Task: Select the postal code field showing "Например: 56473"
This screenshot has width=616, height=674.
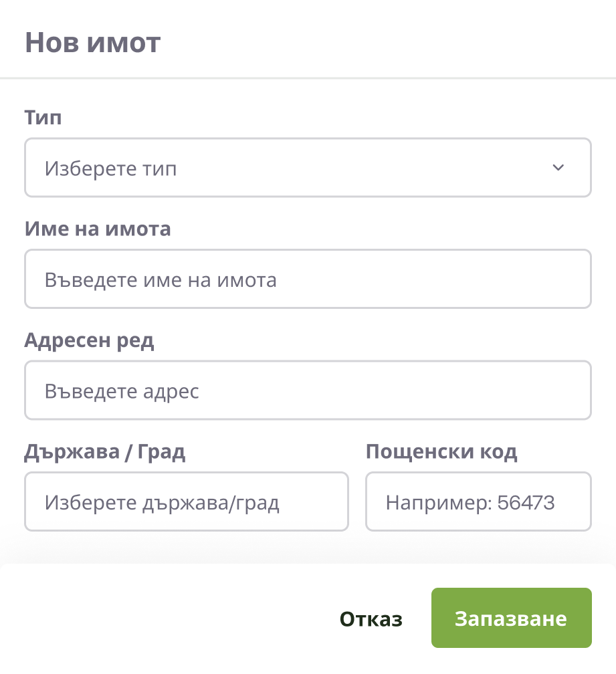Action: 478,501
